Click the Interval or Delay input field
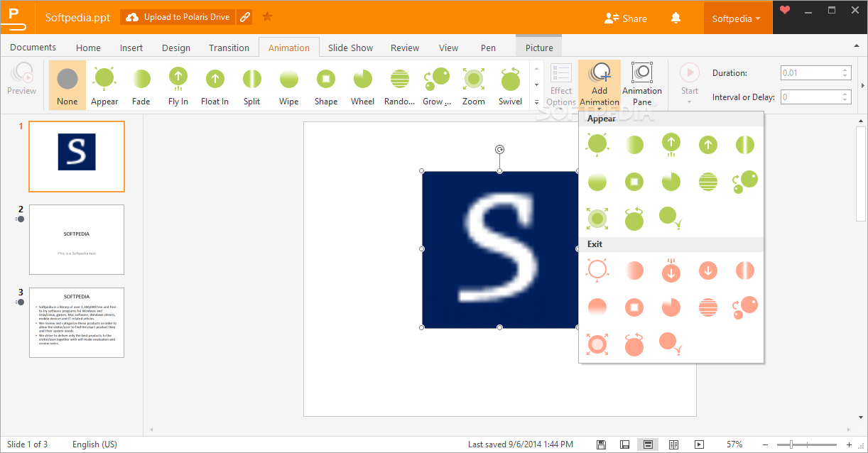This screenshot has height=453, width=868. [x=810, y=97]
